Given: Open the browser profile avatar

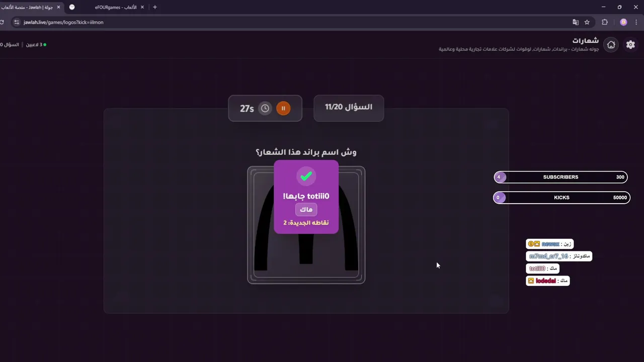Looking at the screenshot, I should pos(623,22).
